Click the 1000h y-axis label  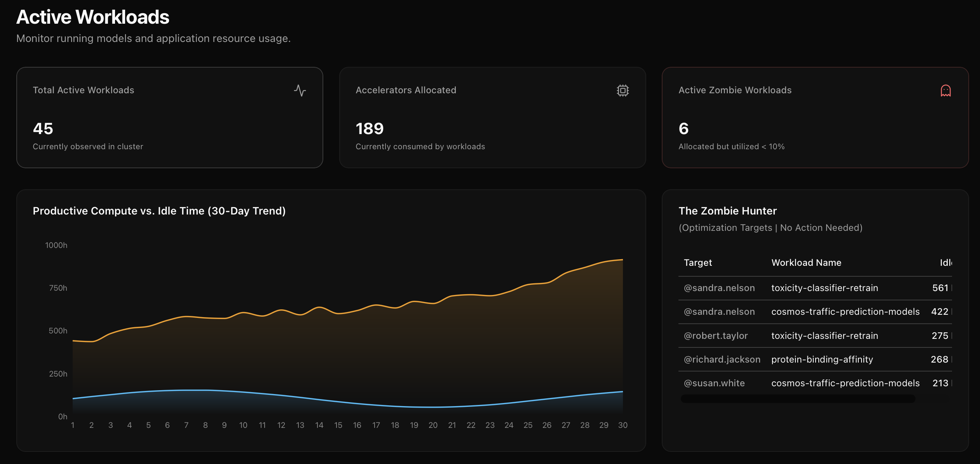pos(56,245)
